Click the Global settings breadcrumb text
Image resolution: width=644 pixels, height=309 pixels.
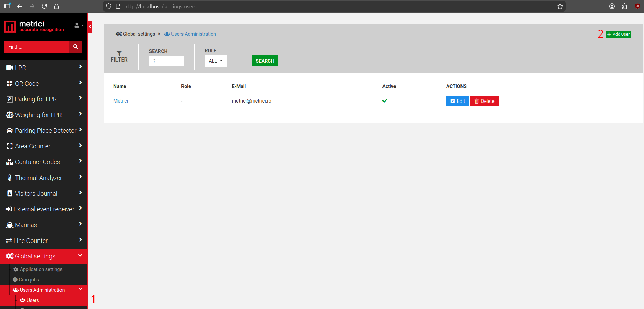click(139, 34)
